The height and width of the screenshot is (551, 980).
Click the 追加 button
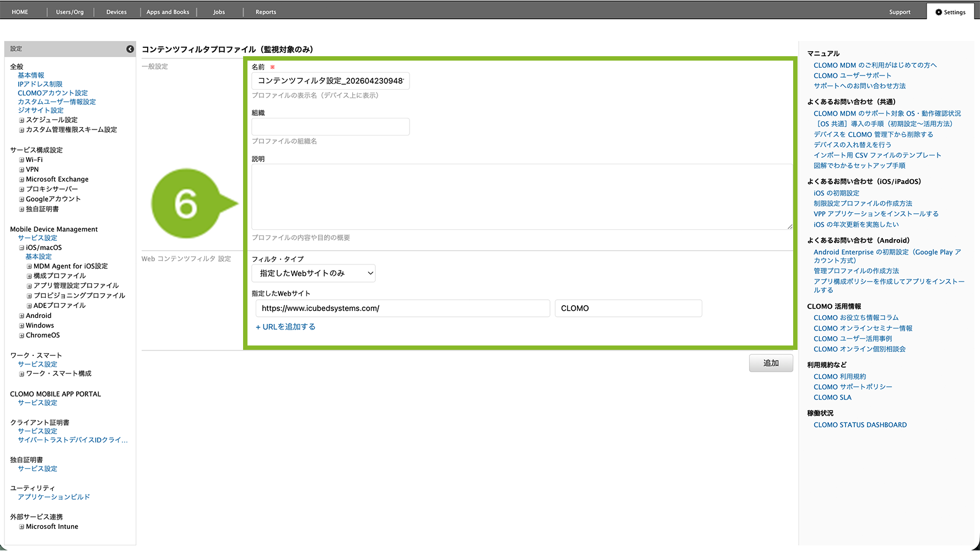coord(771,363)
